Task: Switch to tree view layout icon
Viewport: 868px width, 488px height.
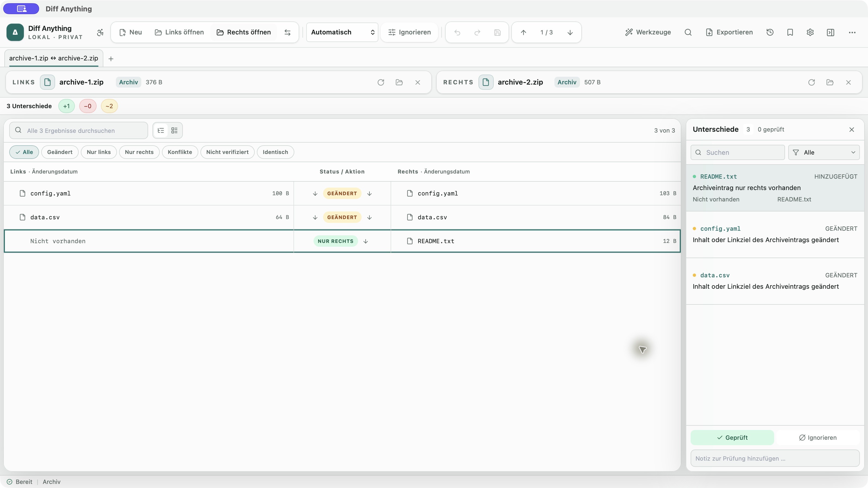Action: click(161, 130)
